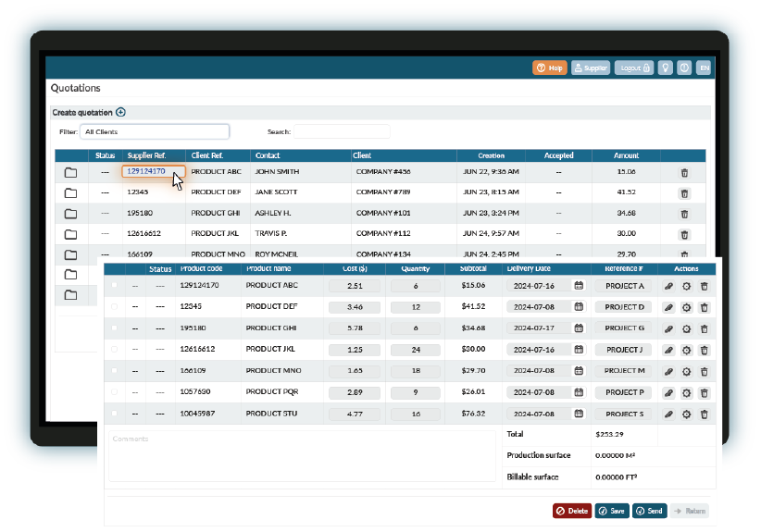The image size is (761, 532).
Task: Open calendar for PRODUCT STU delivery date
Action: (579, 414)
